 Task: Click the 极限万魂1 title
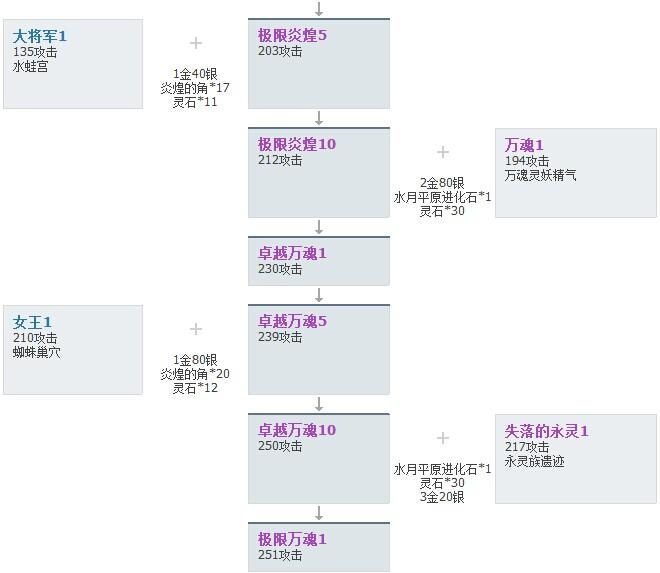(292, 540)
